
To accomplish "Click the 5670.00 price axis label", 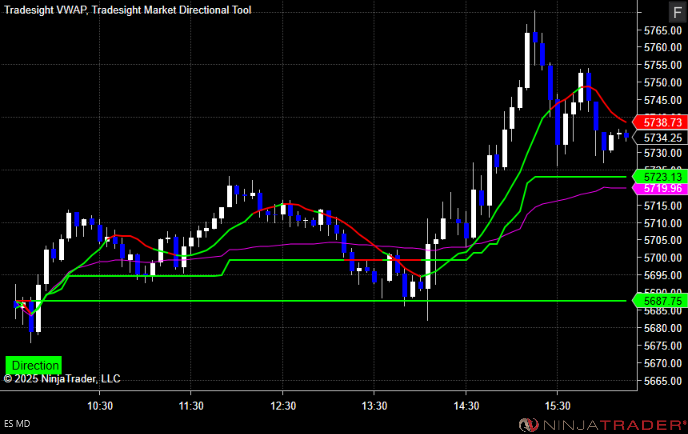I will 663,363.
